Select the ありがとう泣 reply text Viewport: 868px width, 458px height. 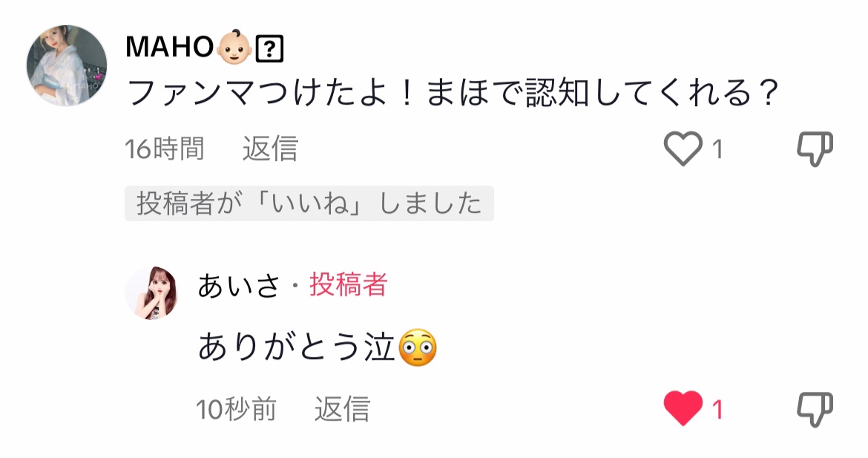(297, 348)
